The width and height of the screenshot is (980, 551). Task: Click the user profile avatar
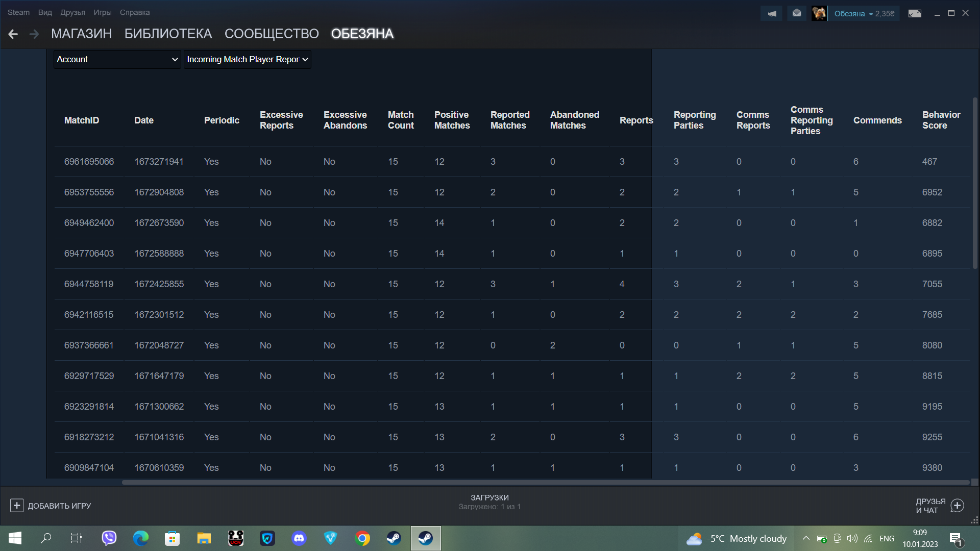[819, 13]
